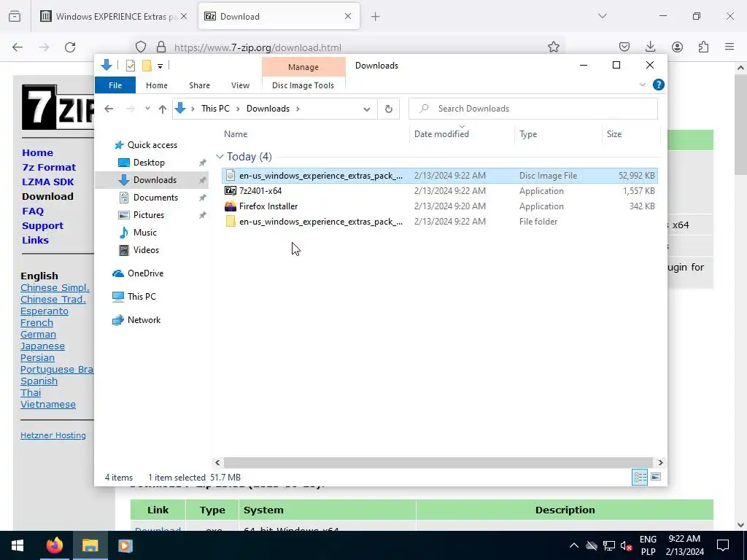Viewport: 747px width, 560px height.
Task: Select the Firefox Installer file
Action: click(x=439, y=206)
